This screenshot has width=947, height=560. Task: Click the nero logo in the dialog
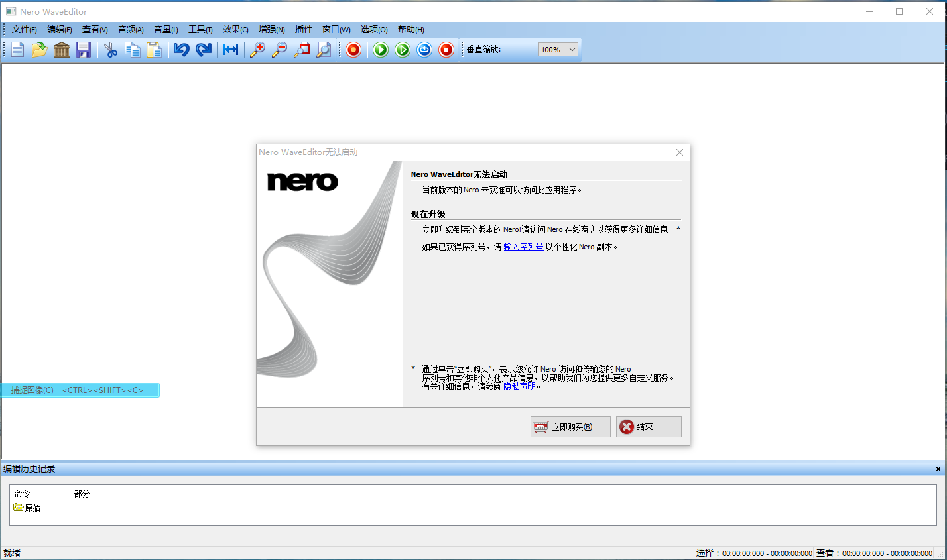tap(302, 181)
